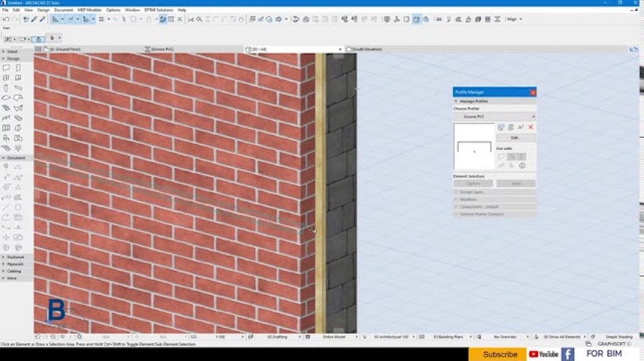Toggle the Grid Snap button
Screen dimensions: 644x361
pos(101,19)
